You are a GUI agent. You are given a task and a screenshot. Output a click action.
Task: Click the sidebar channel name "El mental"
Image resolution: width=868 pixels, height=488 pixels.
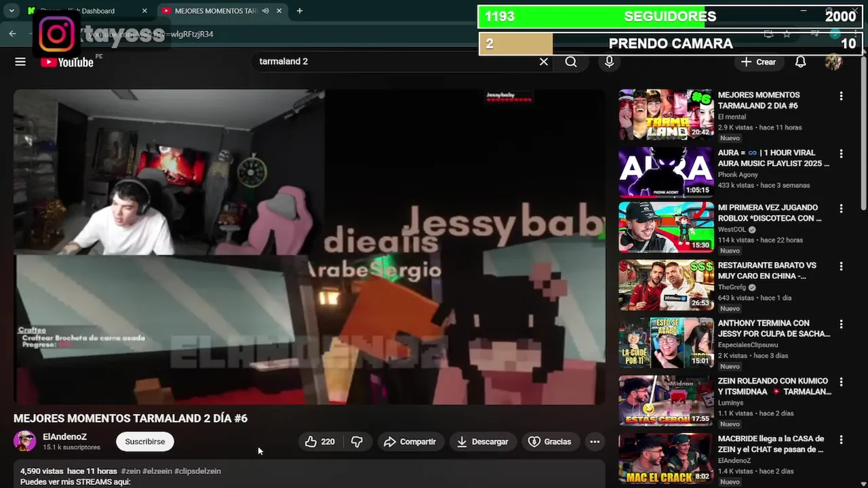732,117
